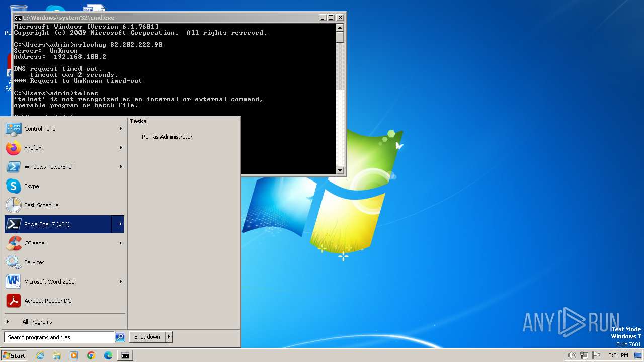The image size is (644, 362).
Task: Click the cmd.exe title bar icon
Action: click(18, 18)
